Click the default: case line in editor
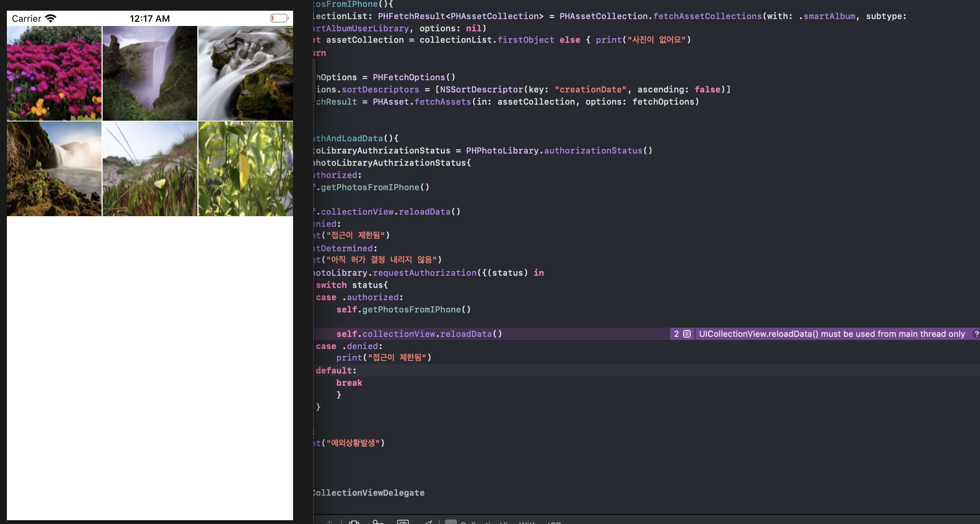 click(x=336, y=370)
